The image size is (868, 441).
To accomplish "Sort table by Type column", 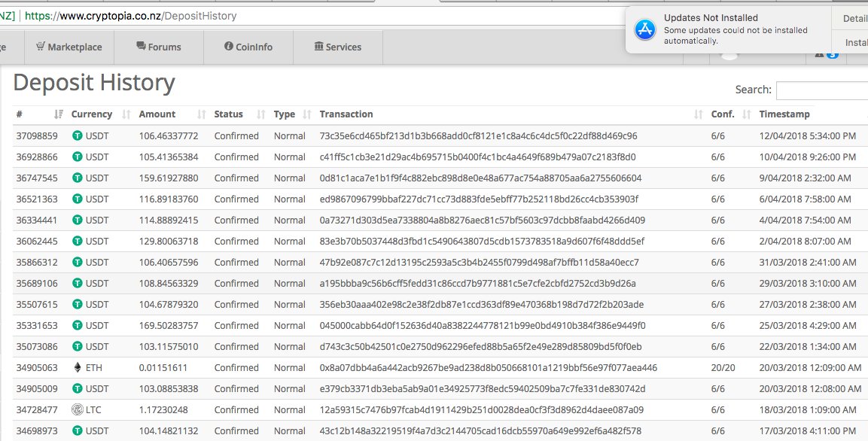I will pos(293,114).
